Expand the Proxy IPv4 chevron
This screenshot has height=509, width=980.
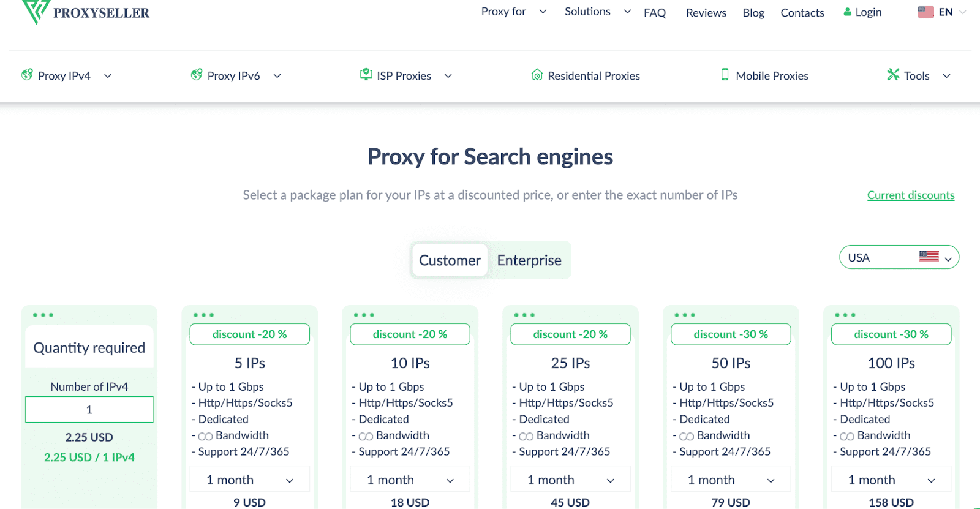pyautogui.click(x=108, y=76)
